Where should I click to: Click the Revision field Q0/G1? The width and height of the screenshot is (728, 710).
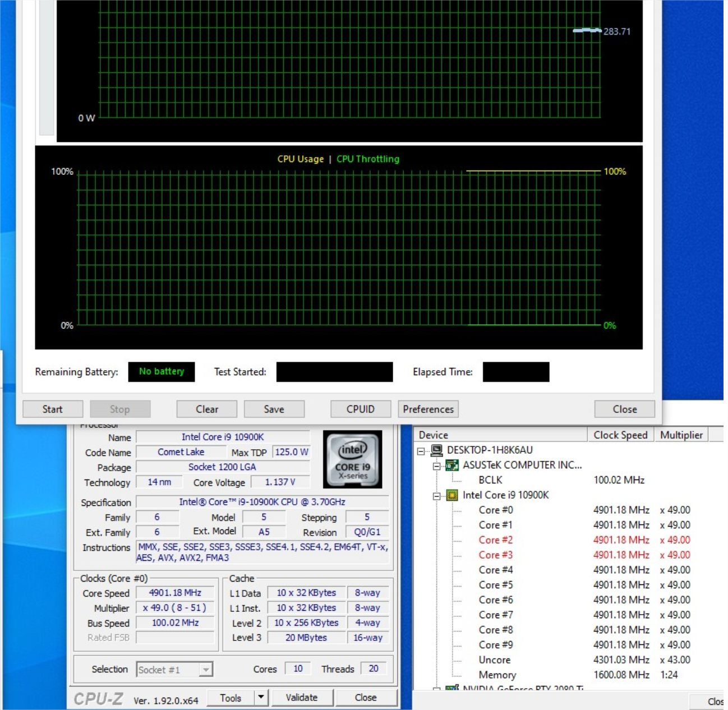coord(367,532)
